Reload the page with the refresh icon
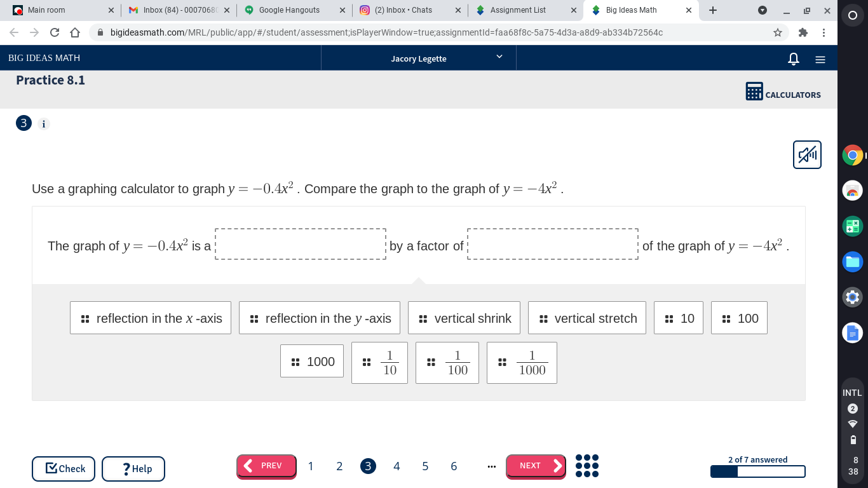The width and height of the screenshot is (868, 488). click(x=55, y=32)
